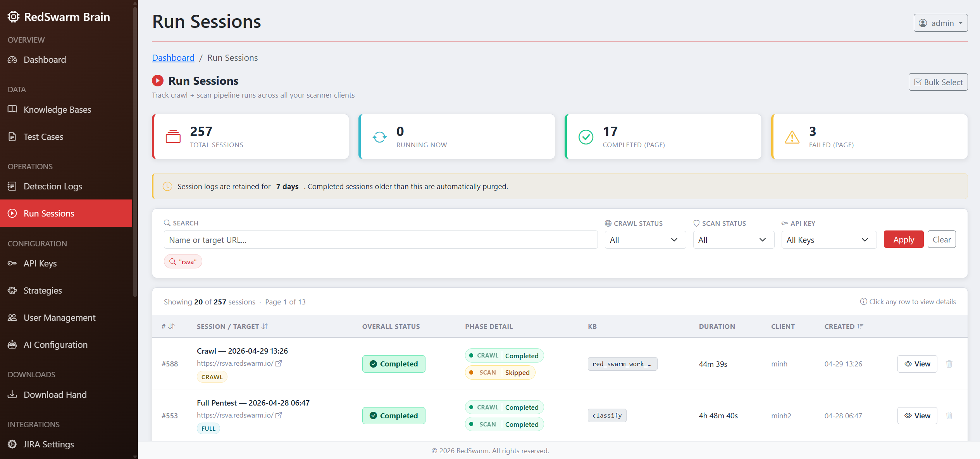Enable Bulk Select mode

tap(938, 82)
